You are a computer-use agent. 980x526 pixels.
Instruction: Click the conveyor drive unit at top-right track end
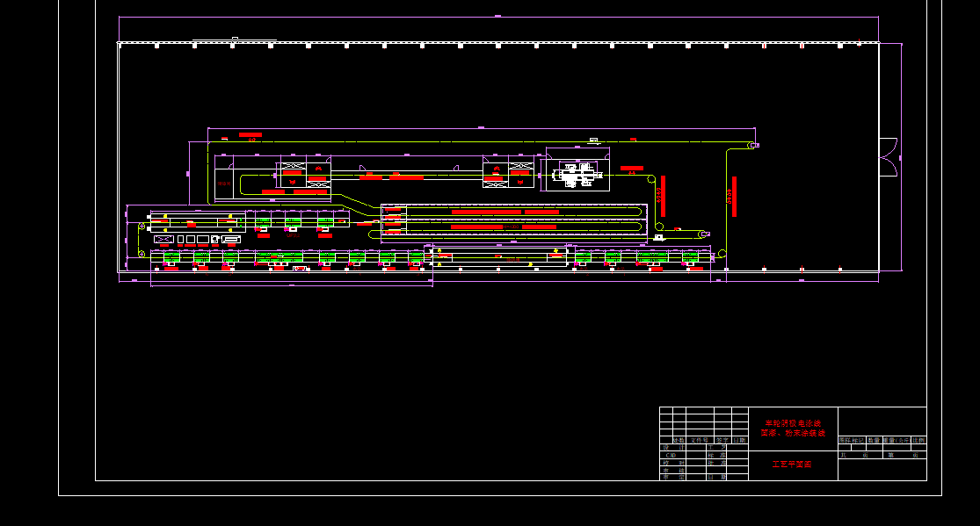(x=754, y=145)
